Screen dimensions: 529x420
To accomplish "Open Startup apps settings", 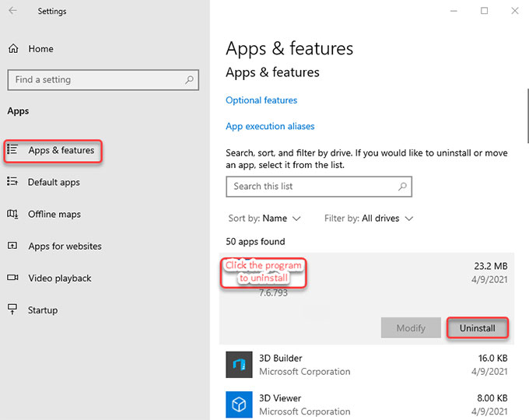I will (x=43, y=310).
